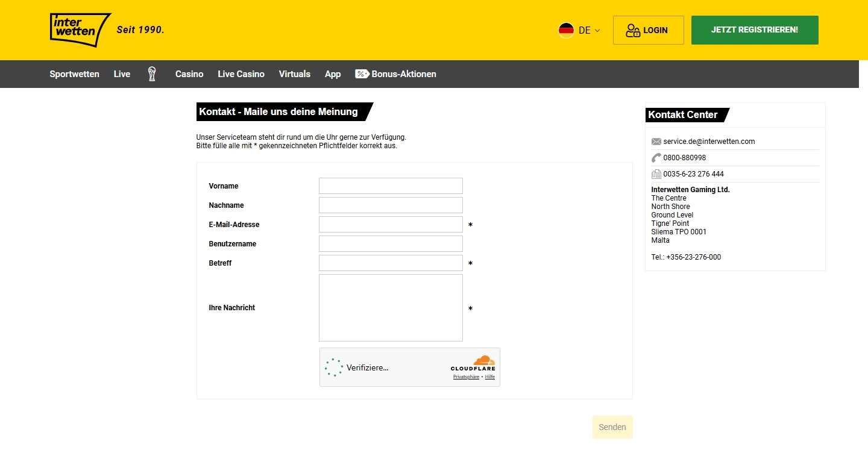Screen dimensions: 868x459
Task: Click the LOGIN button
Action: coord(649,30)
